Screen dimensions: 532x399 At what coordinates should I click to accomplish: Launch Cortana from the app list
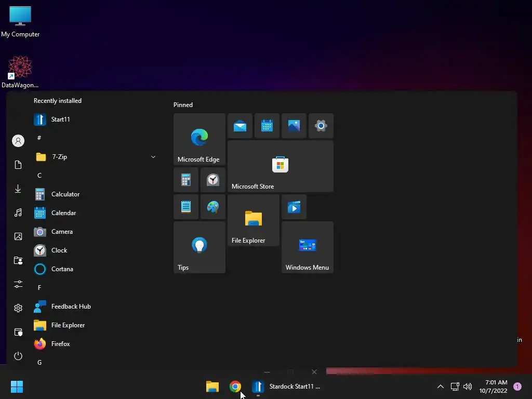(x=95, y=269)
